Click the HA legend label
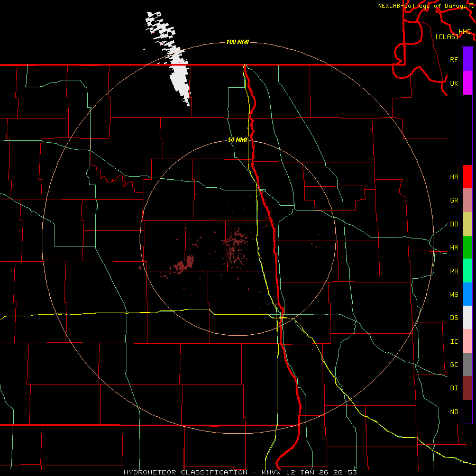This screenshot has width=476, height=476. 454,177
